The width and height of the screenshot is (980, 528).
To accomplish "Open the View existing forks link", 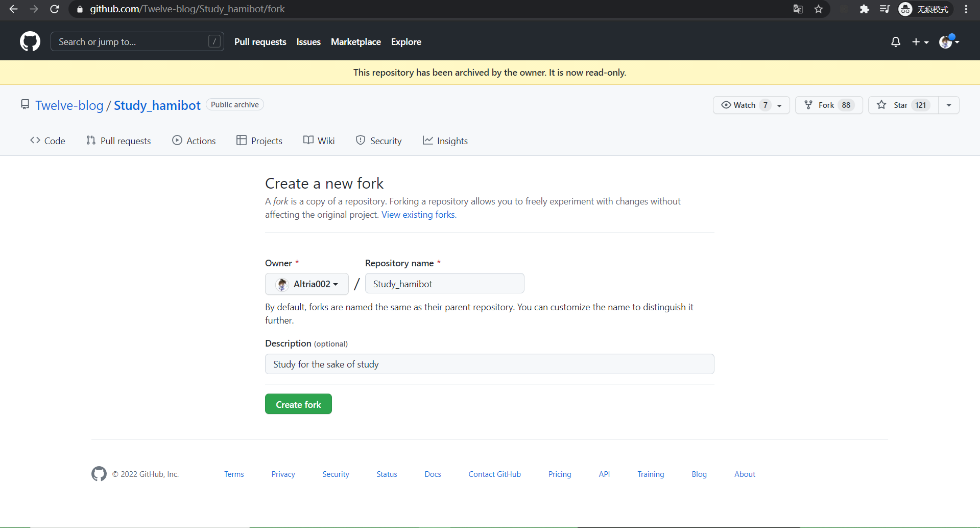I will click(x=419, y=215).
